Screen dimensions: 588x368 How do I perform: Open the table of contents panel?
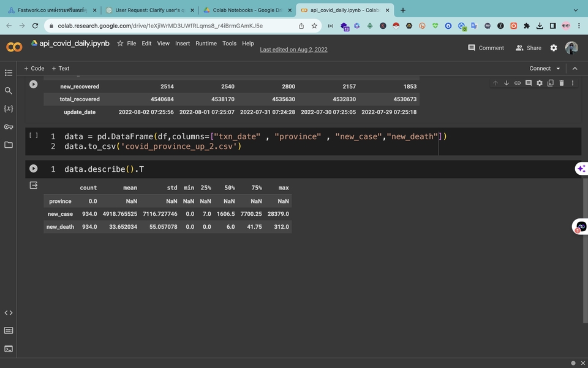point(9,73)
